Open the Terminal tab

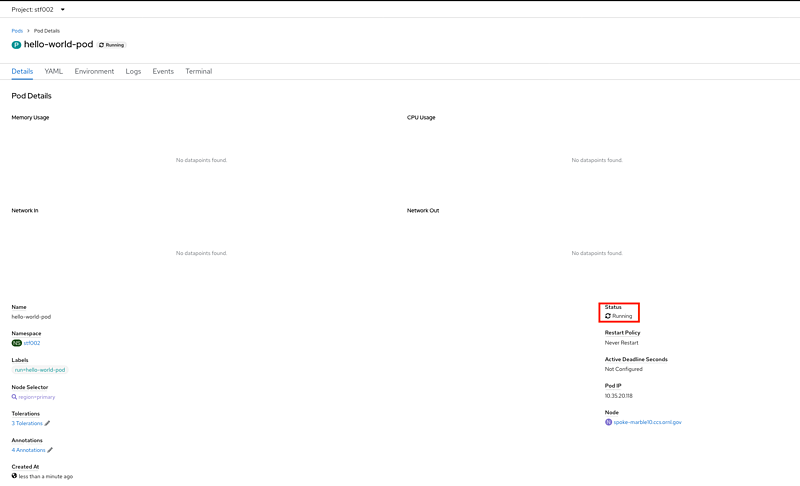click(x=198, y=72)
